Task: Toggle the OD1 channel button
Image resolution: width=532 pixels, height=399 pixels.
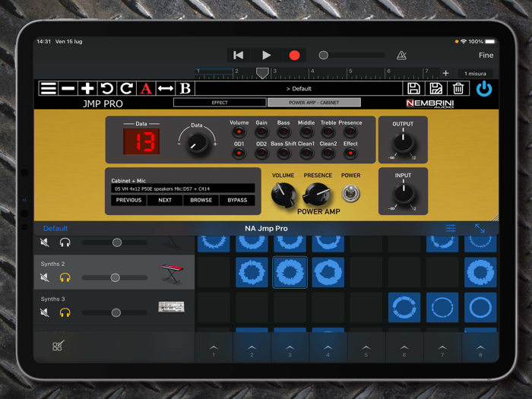Action: [x=239, y=153]
